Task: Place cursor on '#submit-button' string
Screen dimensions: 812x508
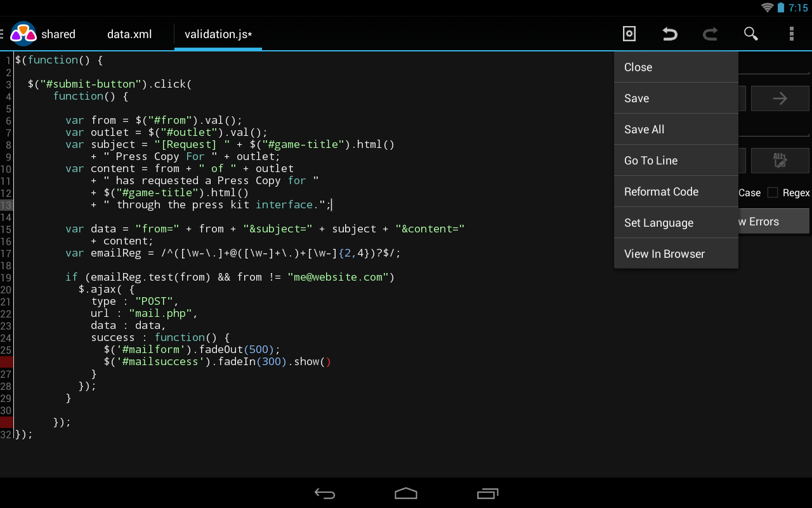Action: [x=90, y=84]
